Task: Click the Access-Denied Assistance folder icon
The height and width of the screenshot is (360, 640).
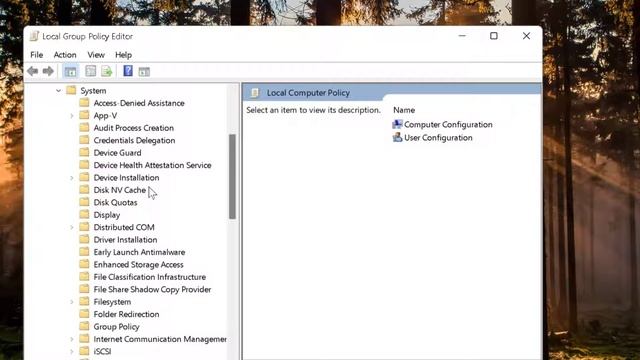Action: (x=84, y=103)
